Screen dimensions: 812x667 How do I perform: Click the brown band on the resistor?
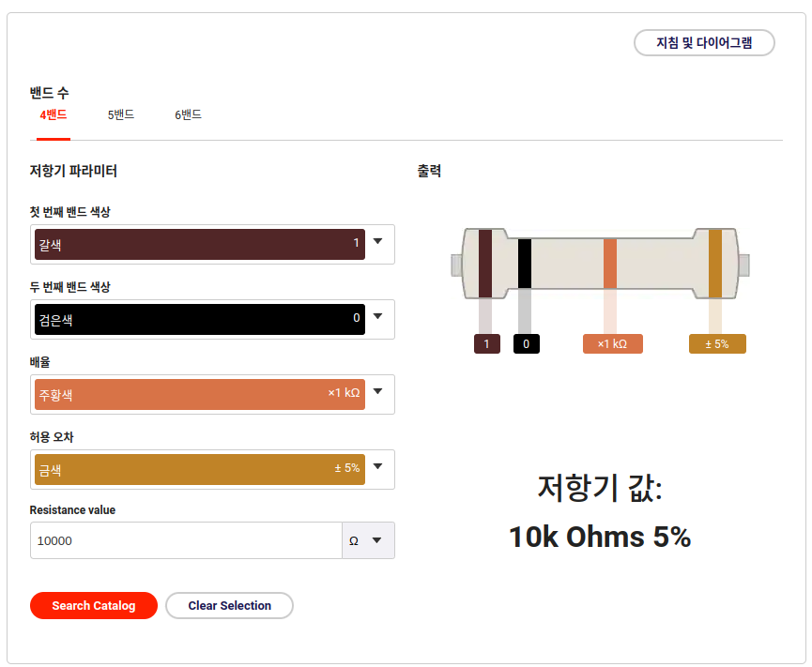pyautogui.click(x=485, y=264)
